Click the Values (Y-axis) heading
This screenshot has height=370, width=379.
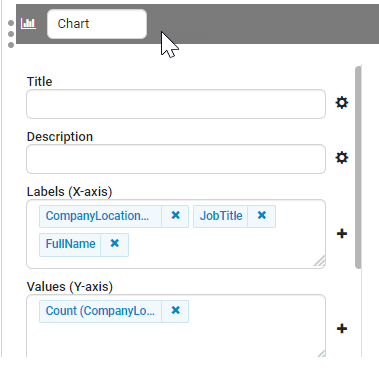click(x=70, y=287)
